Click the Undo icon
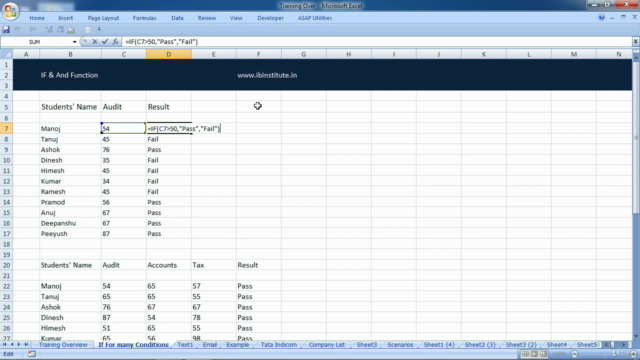Screen dimensions: 640x360 click(x=17, y=29)
